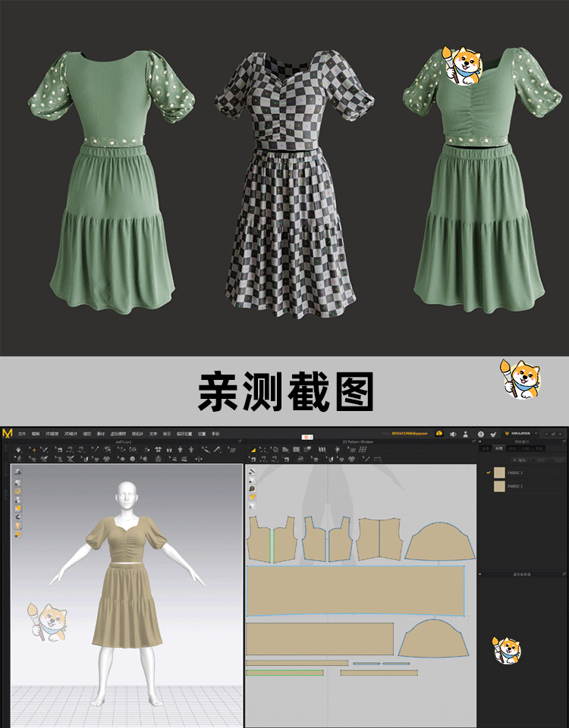Click the Marvelous Designer logo icon
This screenshot has height=728, width=569.
coord(8,433)
